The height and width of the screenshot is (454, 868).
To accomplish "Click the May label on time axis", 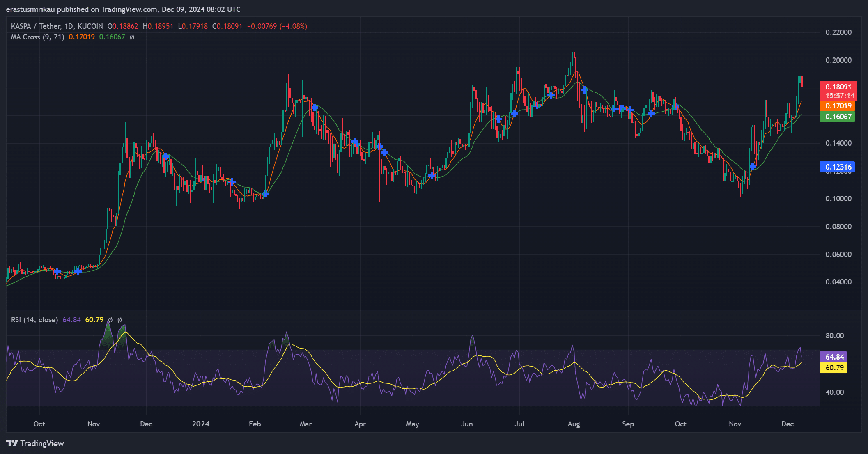I will (413, 424).
